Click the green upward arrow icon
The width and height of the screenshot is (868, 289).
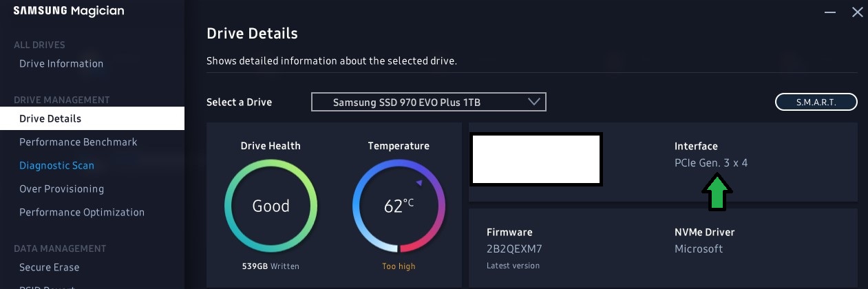(x=717, y=193)
